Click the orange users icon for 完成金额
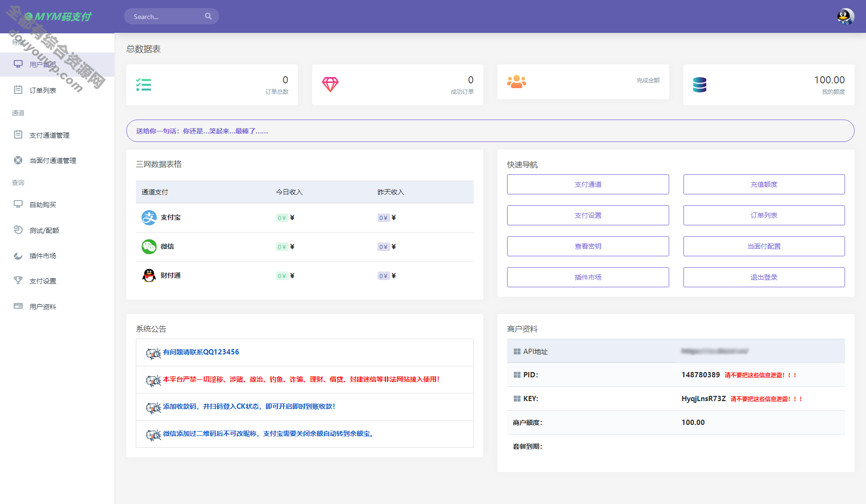 tap(517, 82)
